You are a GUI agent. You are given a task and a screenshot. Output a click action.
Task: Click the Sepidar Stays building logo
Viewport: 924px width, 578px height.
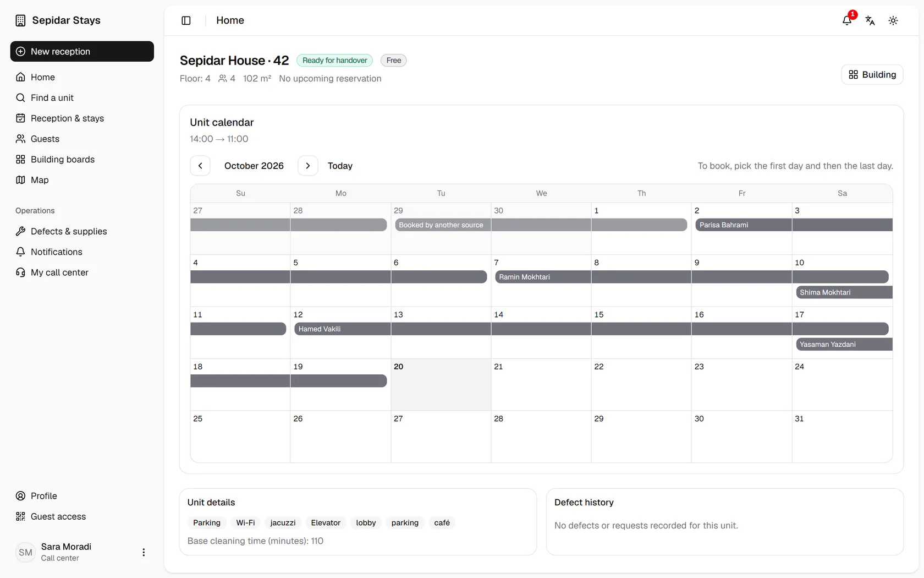click(20, 20)
